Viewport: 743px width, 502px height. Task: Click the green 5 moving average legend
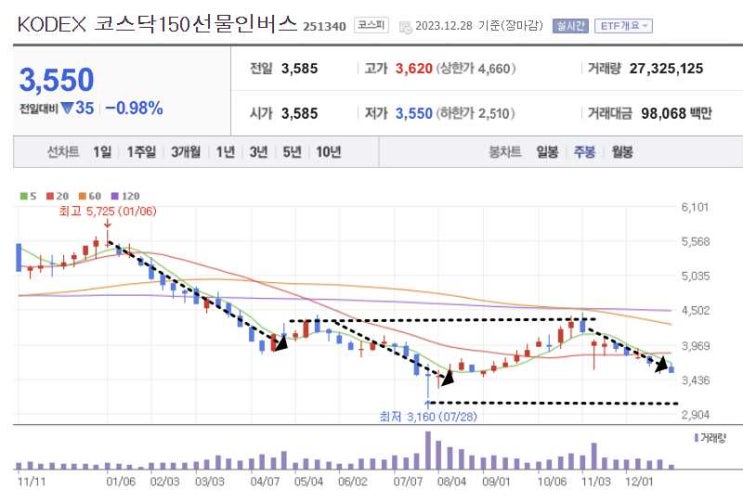tap(28, 196)
